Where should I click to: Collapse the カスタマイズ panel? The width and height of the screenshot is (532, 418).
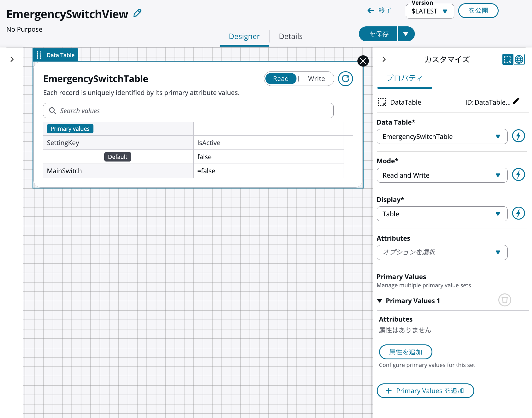coord(384,59)
